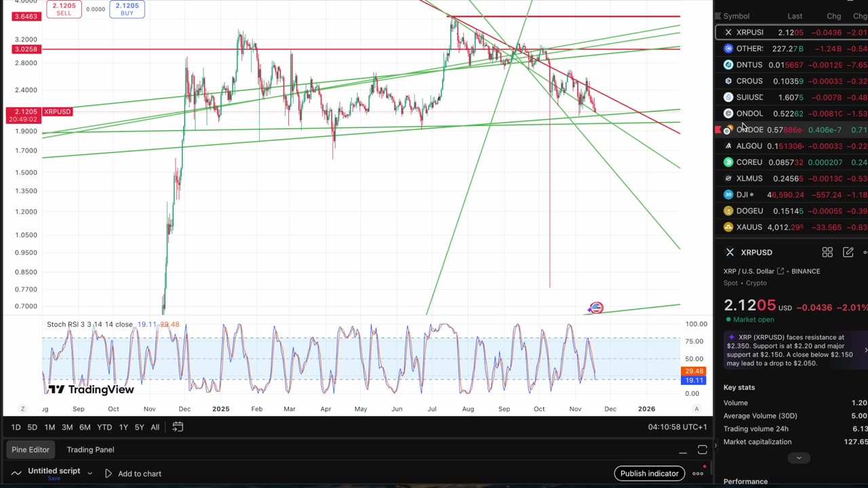
Task: Sort watchlist by first Chg column
Action: (x=833, y=16)
